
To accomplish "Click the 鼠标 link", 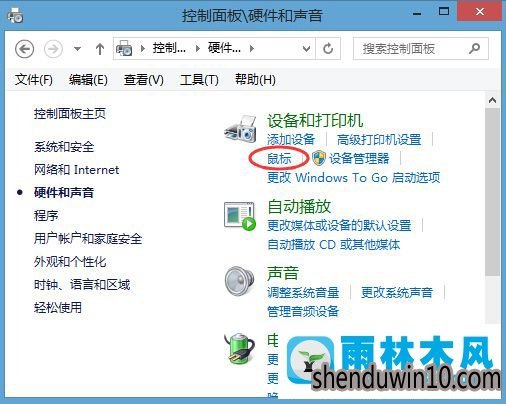I will (279, 158).
